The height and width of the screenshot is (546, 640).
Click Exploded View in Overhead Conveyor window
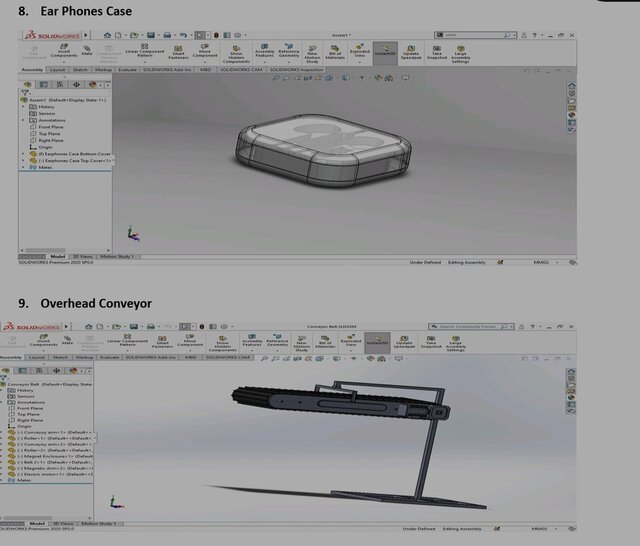click(351, 340)
